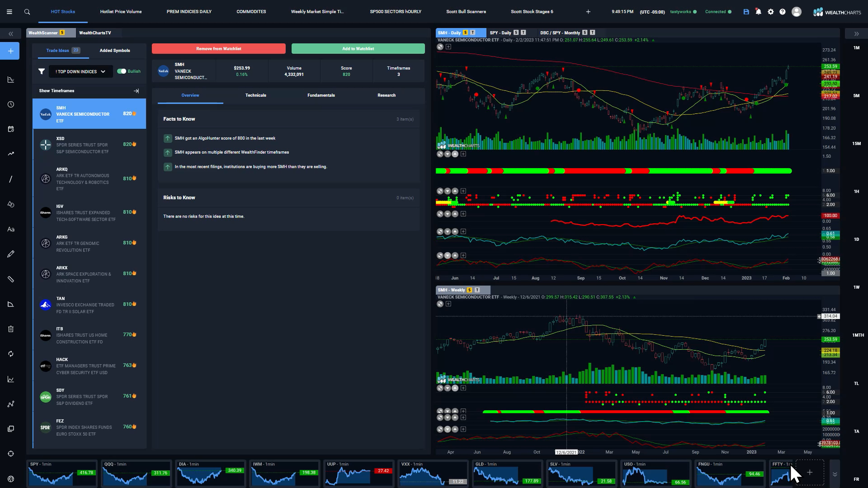868x488 pixels.
Task: Open the help question mark
Action: (783, 12)
